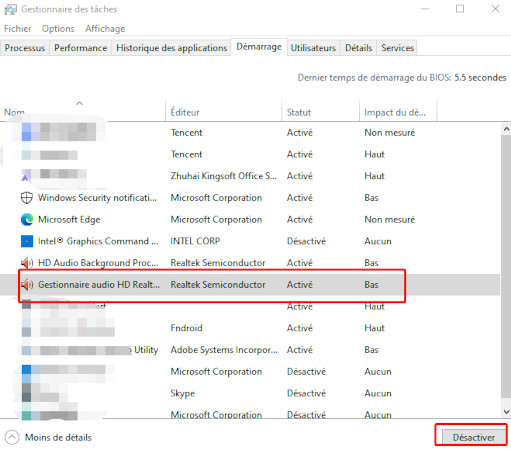Click INTEL CORP publisher cell
Viewport: 511px width, 450px height.
pos(195,241)
